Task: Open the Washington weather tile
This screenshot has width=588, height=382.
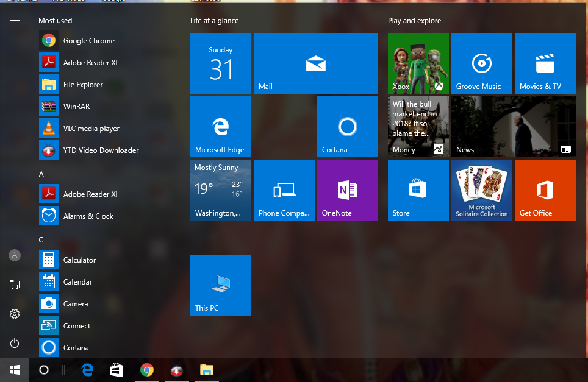Action: coord(221,190)
